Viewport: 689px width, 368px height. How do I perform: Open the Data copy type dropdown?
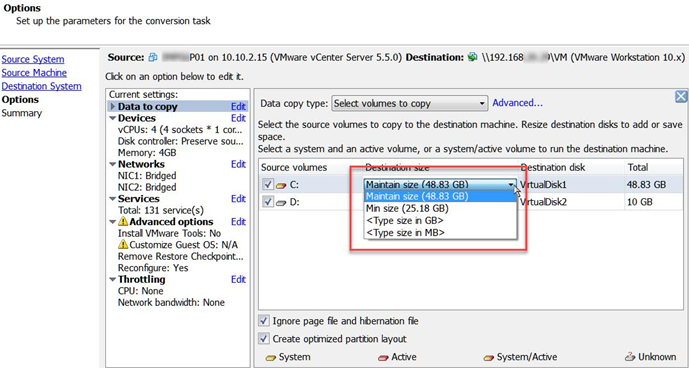(x=410, y=104)
